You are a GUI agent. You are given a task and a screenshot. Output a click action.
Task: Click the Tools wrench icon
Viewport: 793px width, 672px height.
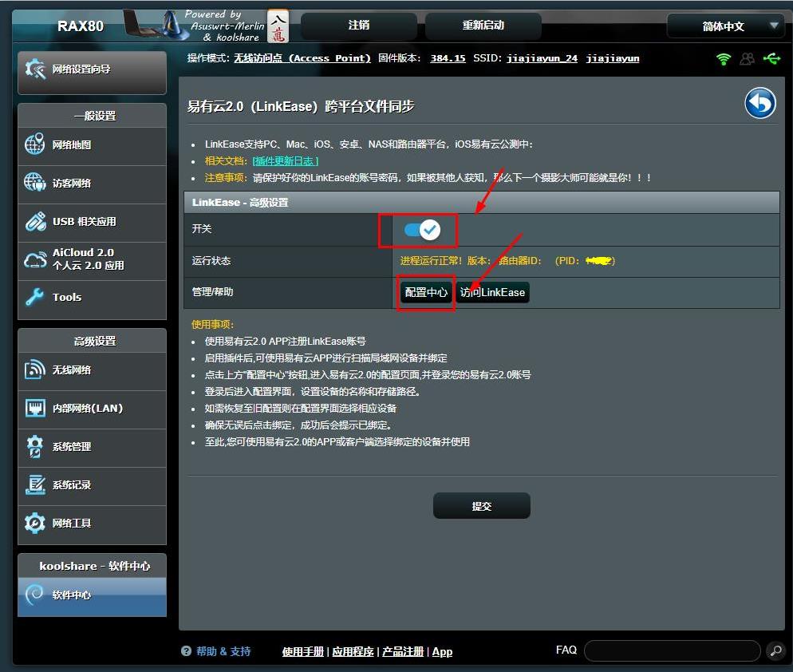[x=35, y=297]
